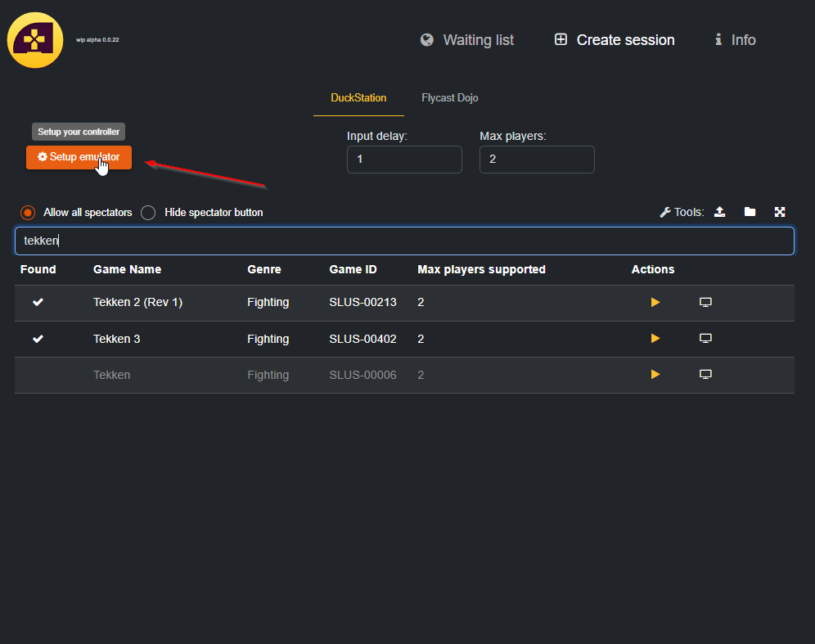This screenshot has height=644, width=815.
Task: Click the Game ID column header
Action: pyautogui.click(x=353, y=269)
